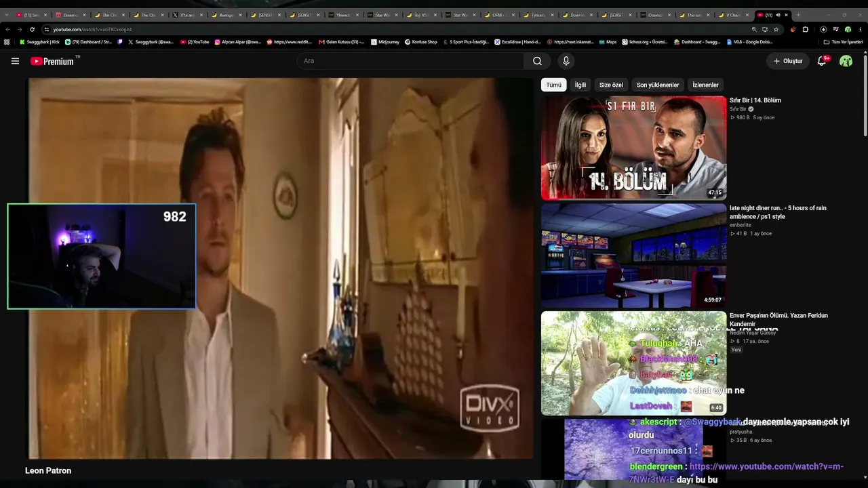Open the browser downloads icon
The image size is (868, 488).
(x=823, y=30)
